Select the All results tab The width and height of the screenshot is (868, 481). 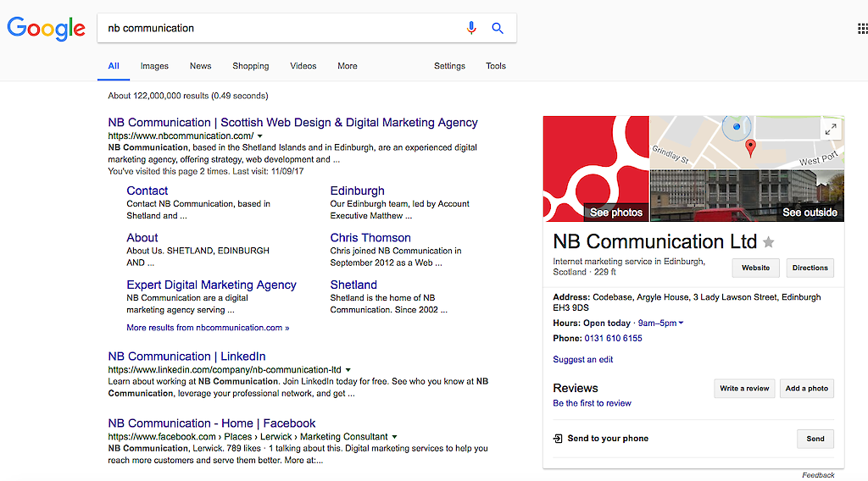[114, 66]
